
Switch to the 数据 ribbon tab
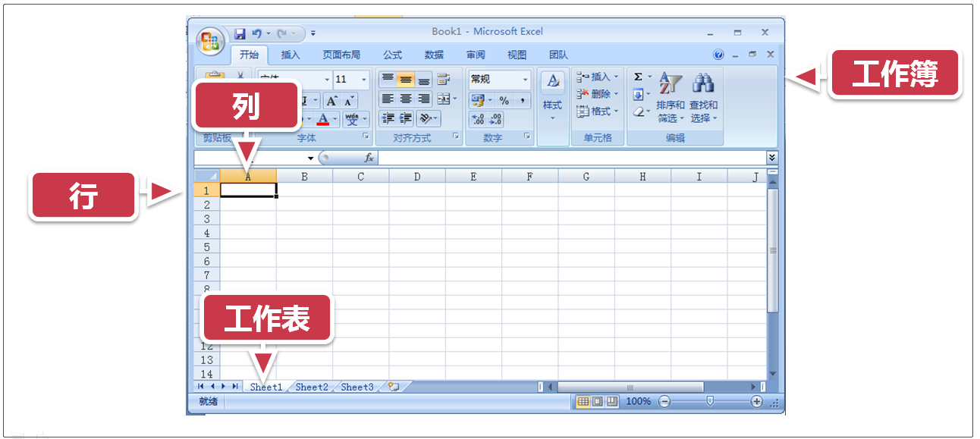point(434,55)
